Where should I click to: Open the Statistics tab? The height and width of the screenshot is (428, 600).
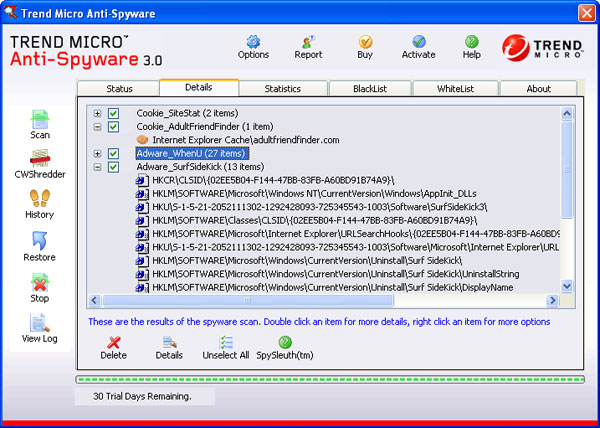283,89
